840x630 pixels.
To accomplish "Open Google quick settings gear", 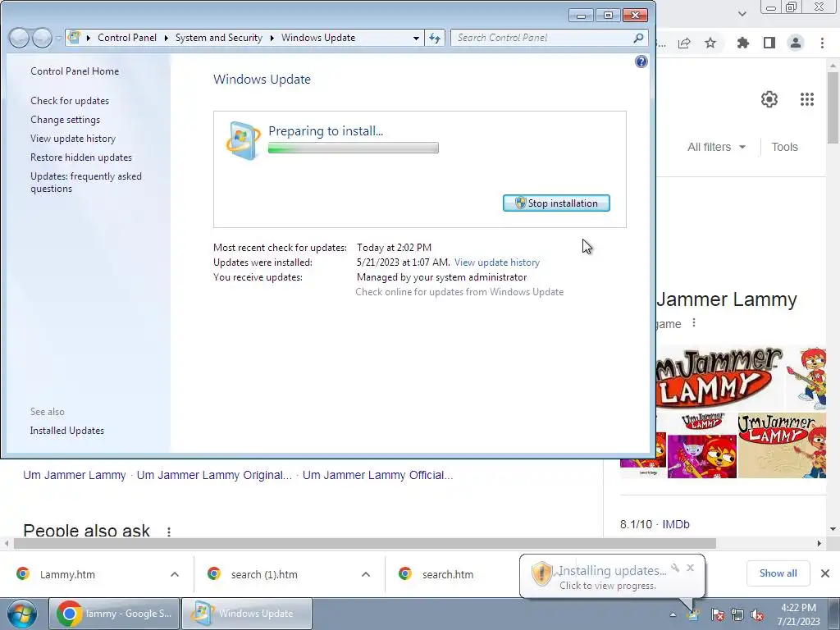I will tap(769, 99).
